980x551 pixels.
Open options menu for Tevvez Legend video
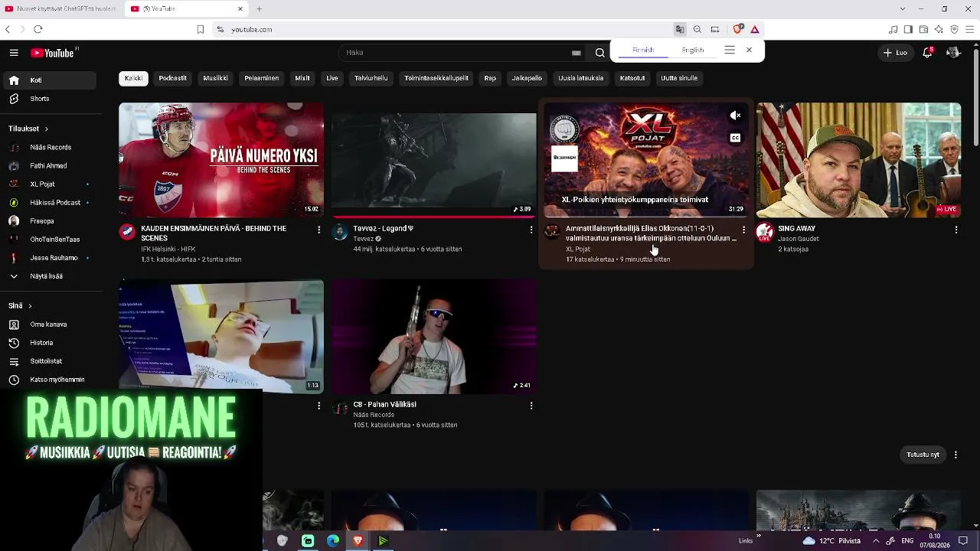click(x=531, y=229)
